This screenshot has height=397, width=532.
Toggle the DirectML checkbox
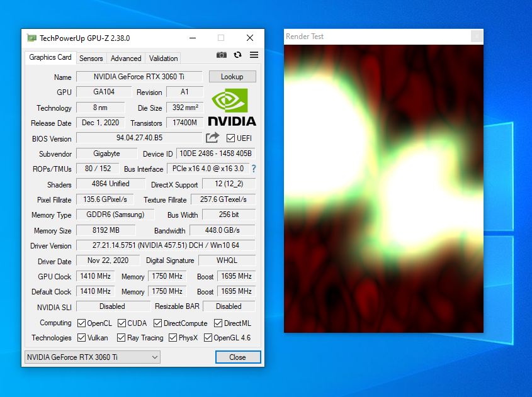pyautogui.click(x=218, y=323)
